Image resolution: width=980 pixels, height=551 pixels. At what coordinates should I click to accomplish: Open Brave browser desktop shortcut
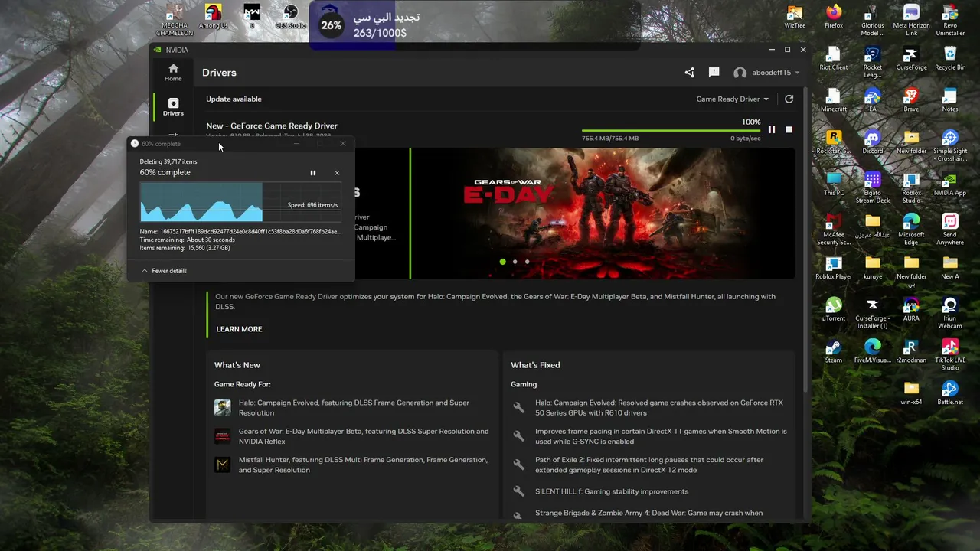click(911, 101)
